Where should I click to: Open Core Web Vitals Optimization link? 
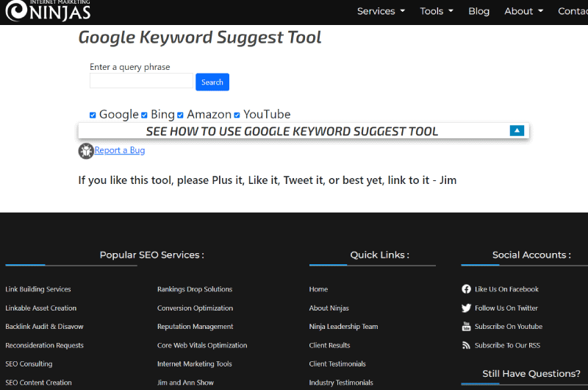tap(202, 345)
